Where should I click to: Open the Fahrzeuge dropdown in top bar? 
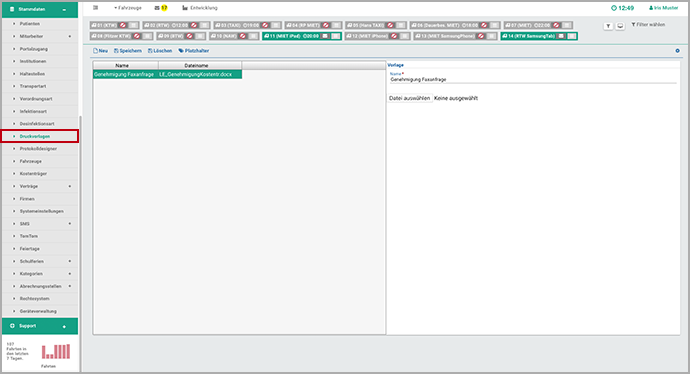click(x=128, y=8)
